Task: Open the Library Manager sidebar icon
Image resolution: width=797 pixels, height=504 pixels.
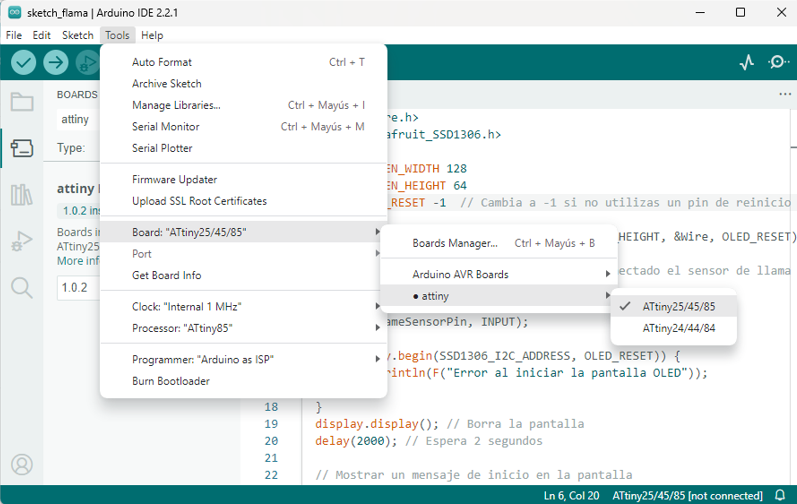Action: coord(22,195)
